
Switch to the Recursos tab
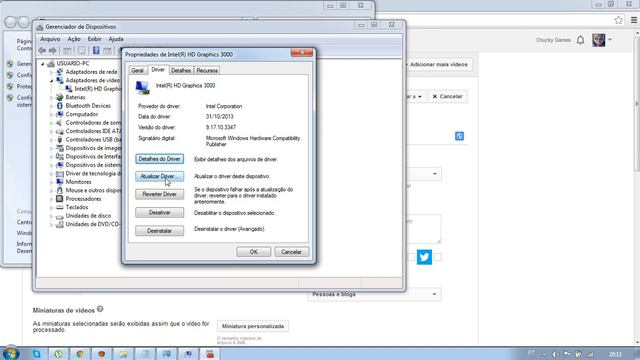tap(207, 71)
